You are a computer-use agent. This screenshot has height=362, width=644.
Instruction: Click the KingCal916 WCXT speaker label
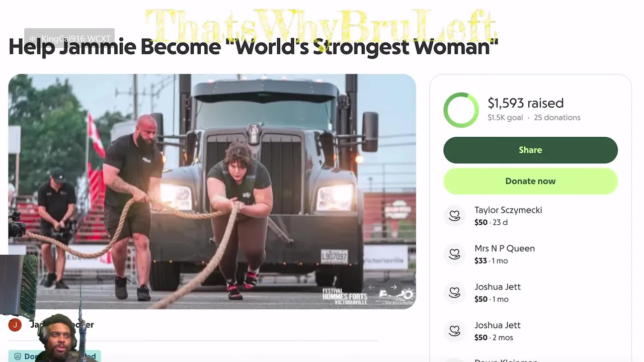pos(69,39)
